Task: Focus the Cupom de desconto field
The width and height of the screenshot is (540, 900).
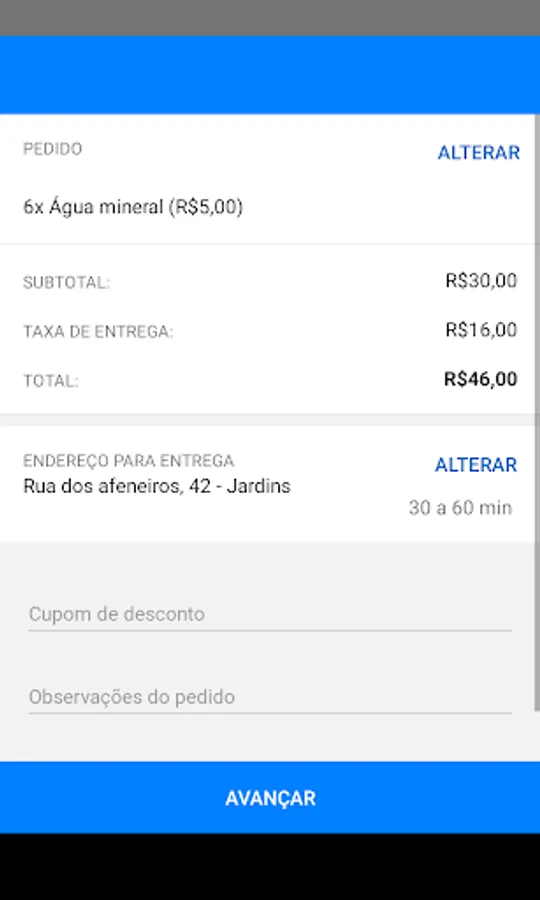Action: [x=270, y=615]
